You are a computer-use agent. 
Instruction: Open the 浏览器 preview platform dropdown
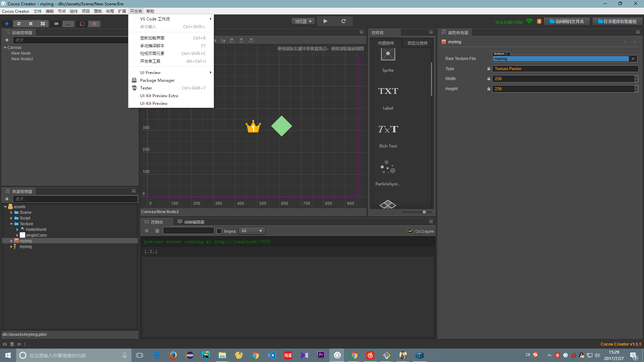click(303, 21)
